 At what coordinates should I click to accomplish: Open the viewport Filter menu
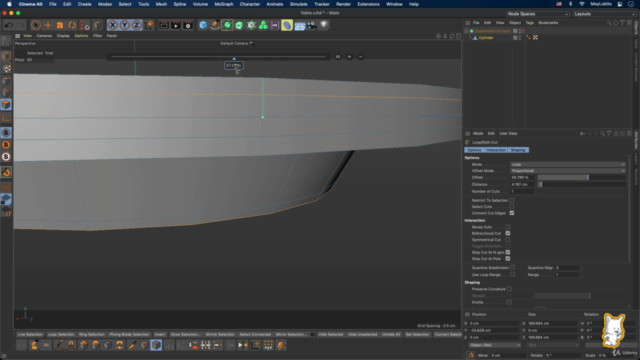(97, 36)
